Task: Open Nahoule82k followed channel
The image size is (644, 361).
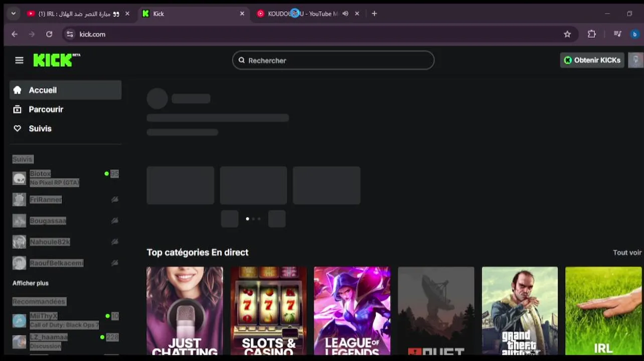Action: click(65, 242)
